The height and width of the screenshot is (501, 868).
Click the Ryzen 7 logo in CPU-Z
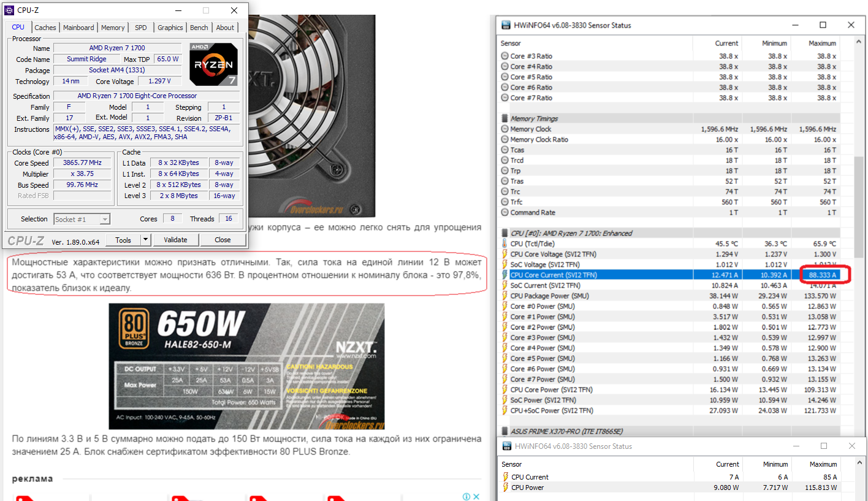213,64
